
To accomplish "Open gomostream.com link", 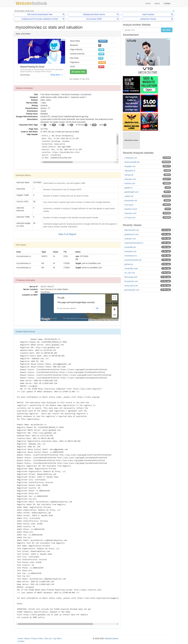I will click(132, 290).
